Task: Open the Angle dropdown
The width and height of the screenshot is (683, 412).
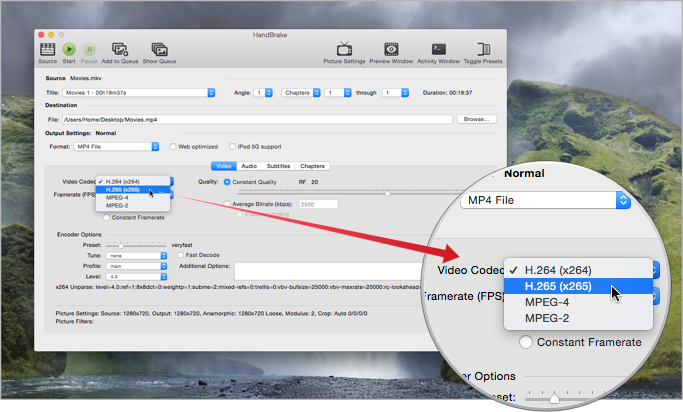Action: [x=264, y=93]
